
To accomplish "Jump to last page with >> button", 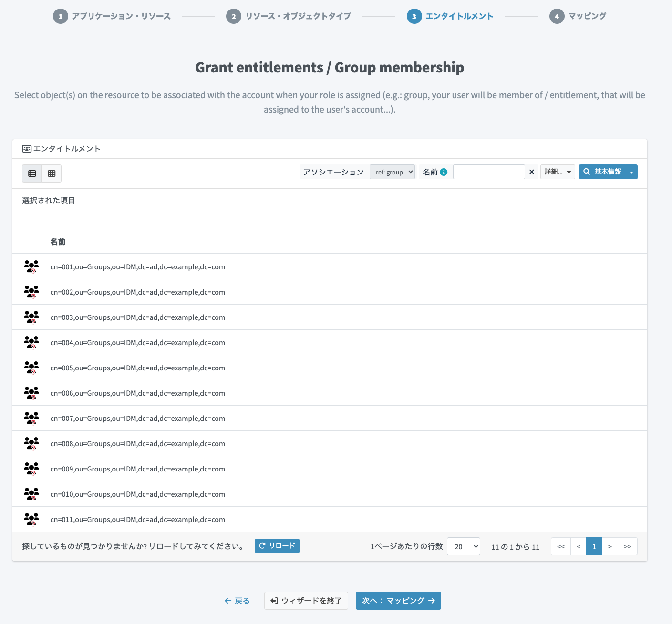I will [x=628, y=546].
